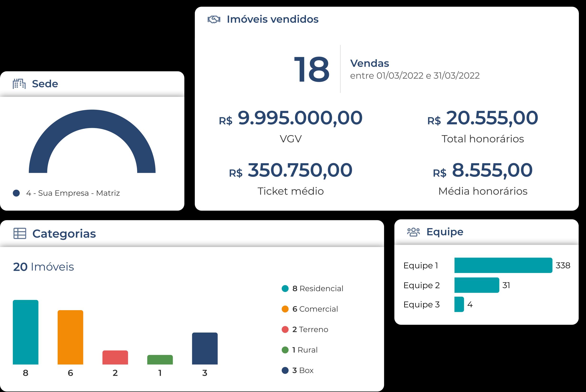
Task: Click the red Terreno bar
Action: [x=115, y=358]
